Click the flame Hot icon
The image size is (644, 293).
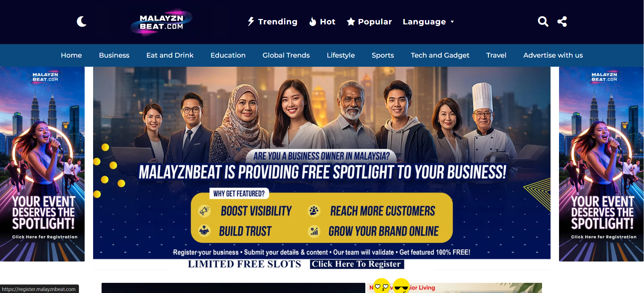(x=313, y=22)
